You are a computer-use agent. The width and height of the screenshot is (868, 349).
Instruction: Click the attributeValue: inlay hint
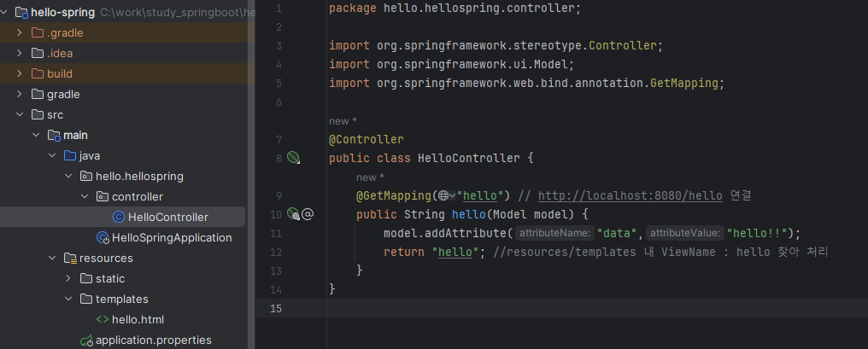click(x=685, y=233)
